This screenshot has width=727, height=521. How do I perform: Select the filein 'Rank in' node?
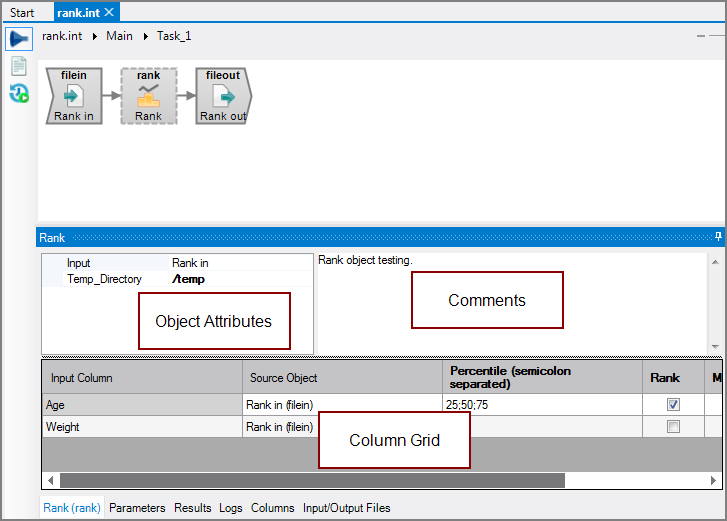74,97
